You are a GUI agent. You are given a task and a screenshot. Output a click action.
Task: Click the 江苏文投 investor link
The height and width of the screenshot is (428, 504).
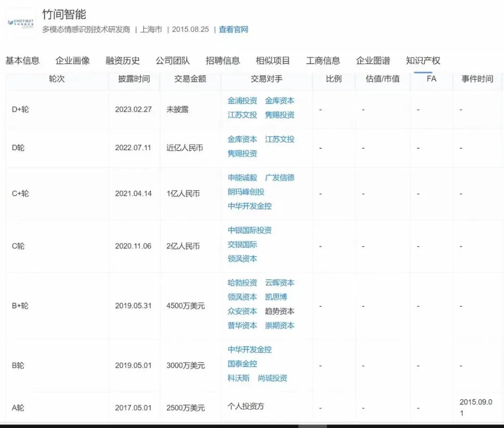pos(242,115)
